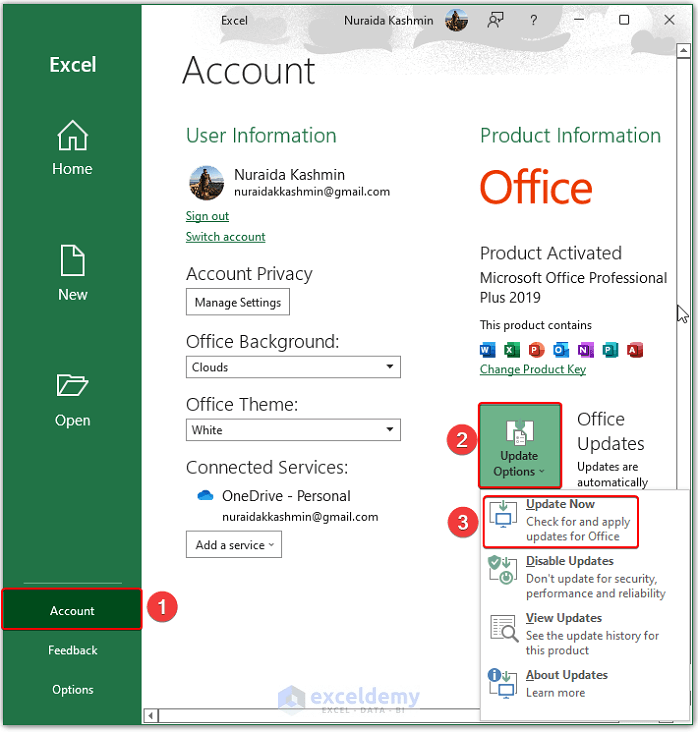
Task: Click the Access product icon
Action: point(635,350)
